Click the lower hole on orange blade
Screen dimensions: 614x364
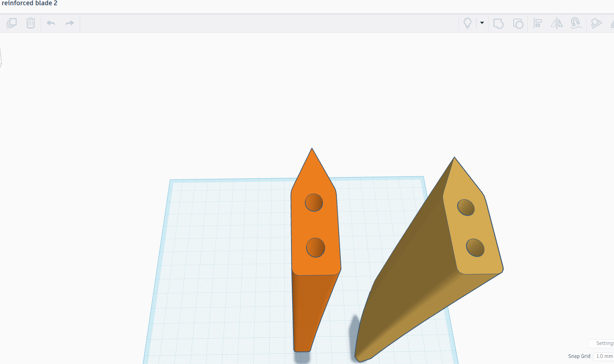tap(316, 248)
